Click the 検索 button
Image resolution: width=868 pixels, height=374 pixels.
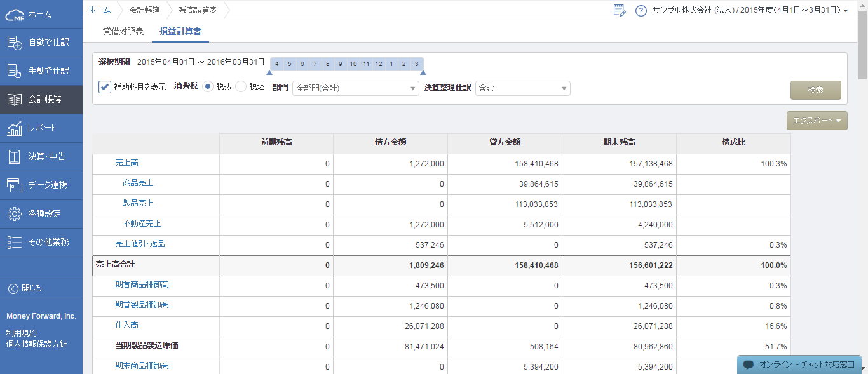coord(816,90)
